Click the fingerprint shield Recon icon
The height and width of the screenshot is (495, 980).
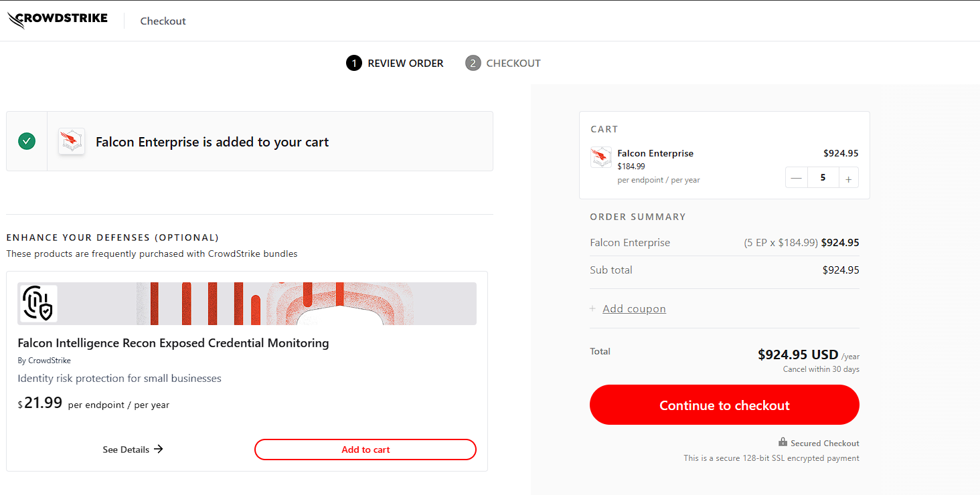pyautogui.click(x=39, y=303)
